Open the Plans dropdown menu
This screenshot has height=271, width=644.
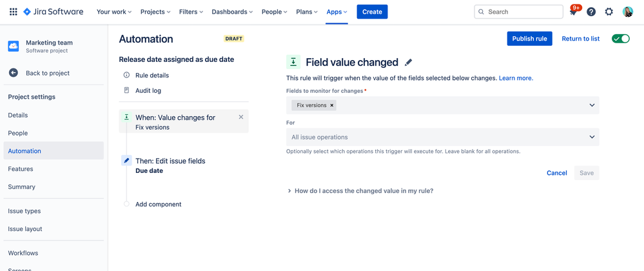click(307, 12)
